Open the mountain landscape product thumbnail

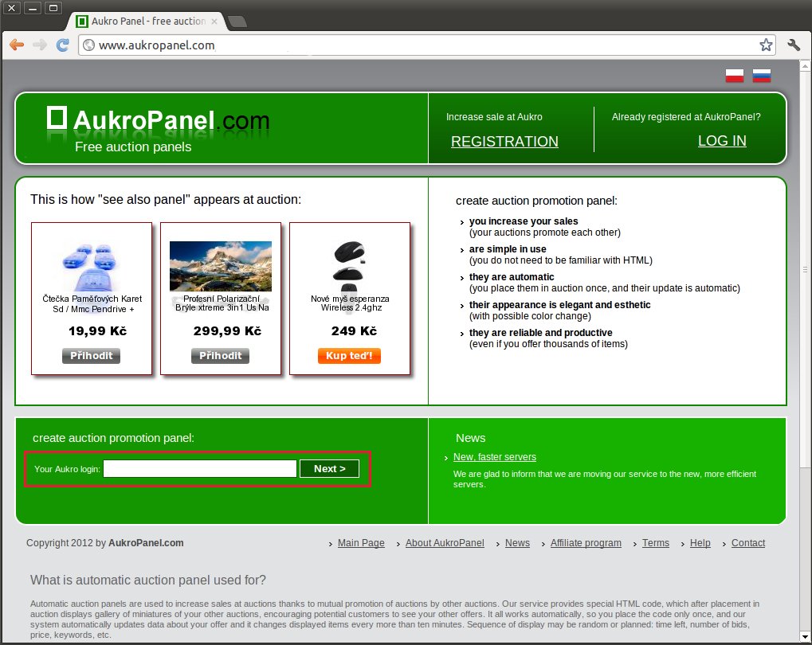coord(221,266)
